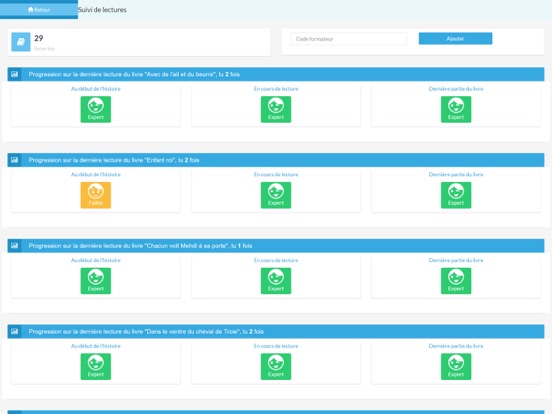Image resolution: width=552 pixels, height=414 pixels.
Task: Click Expert badge under Dernière partie for 'Chacun voit Mehdi'
Action: tap(456, 281)
